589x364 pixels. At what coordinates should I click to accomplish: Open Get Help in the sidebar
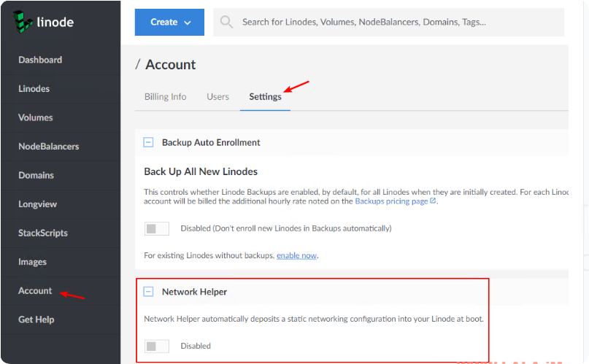36,320
